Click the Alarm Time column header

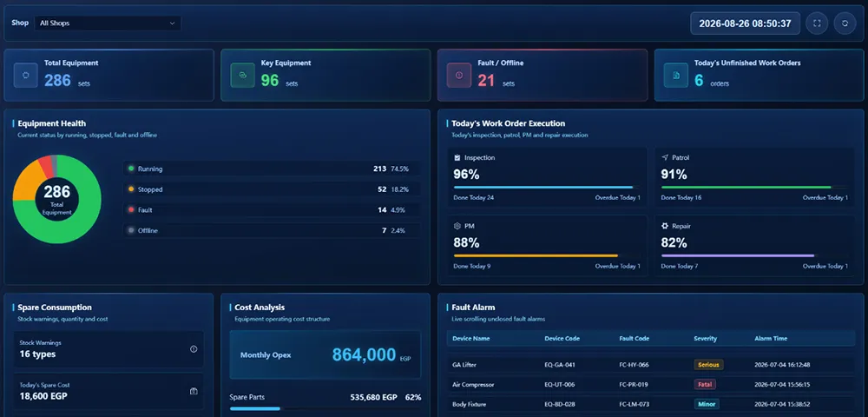pyautogui.click(x=771, y=338)
